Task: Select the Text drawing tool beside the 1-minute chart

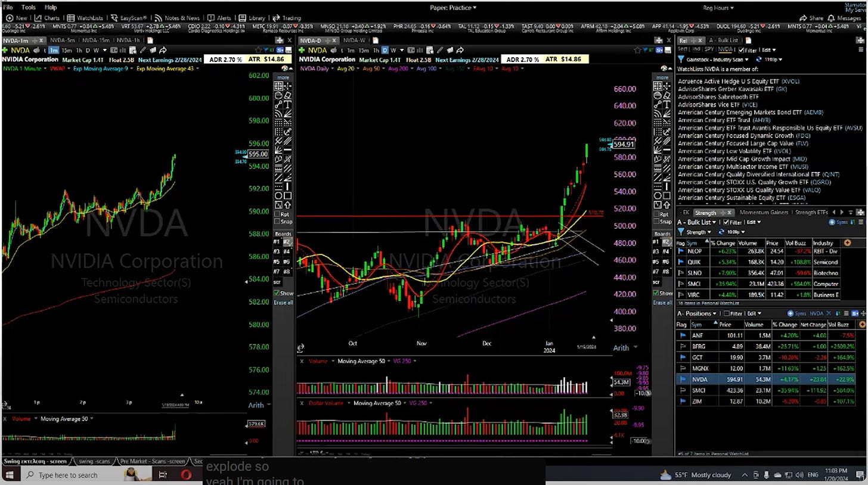Action: pyautogui.click(x=288, y=104)
